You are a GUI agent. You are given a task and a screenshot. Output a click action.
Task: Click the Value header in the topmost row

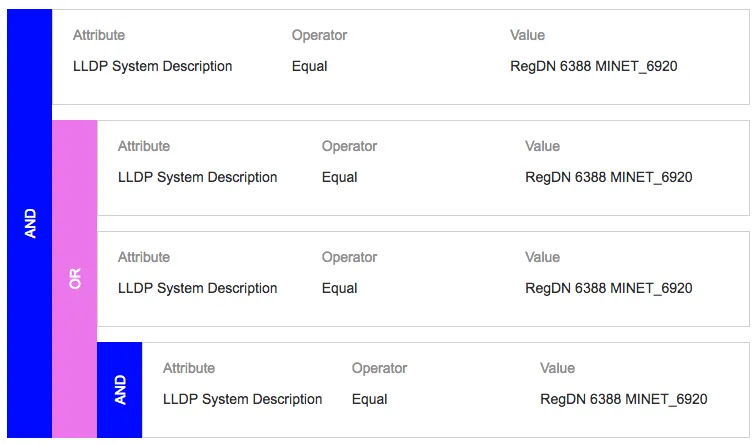coord(527,35)
